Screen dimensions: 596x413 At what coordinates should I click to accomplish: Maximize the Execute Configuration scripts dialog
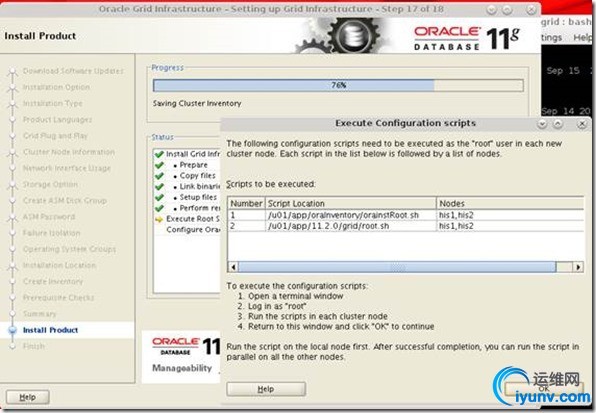click(x=558, y=124)
